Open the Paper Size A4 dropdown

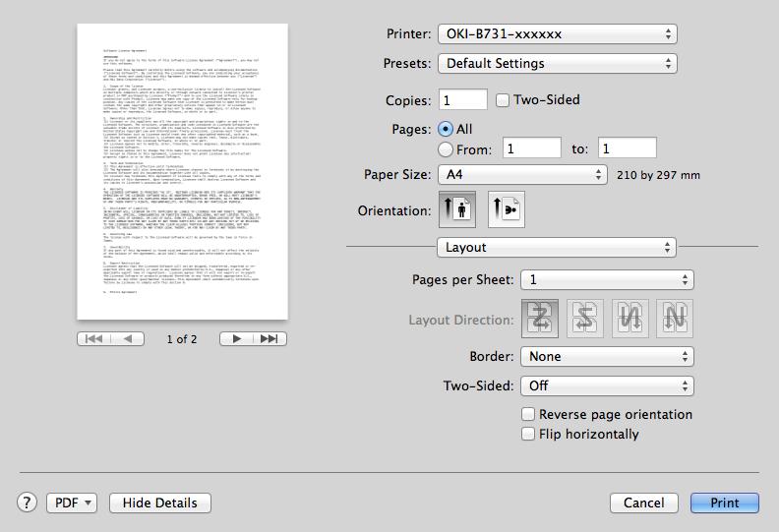click(x=522, y=174)
